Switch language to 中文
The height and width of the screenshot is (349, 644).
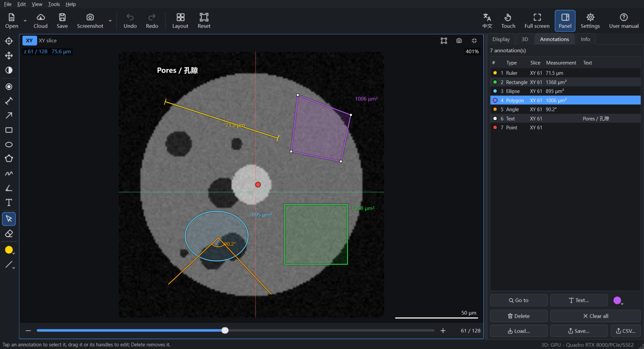coord(487,21)
